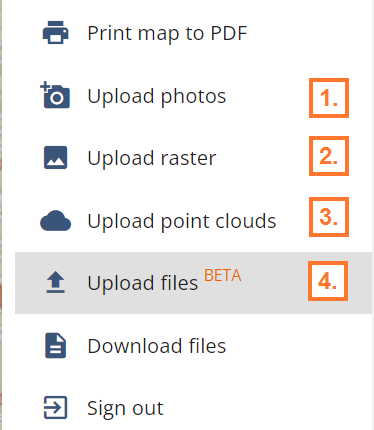The height and width of the screenshot is (430, 374).
Task: Open Upload raster option
Action: click(x=152, y=158)
